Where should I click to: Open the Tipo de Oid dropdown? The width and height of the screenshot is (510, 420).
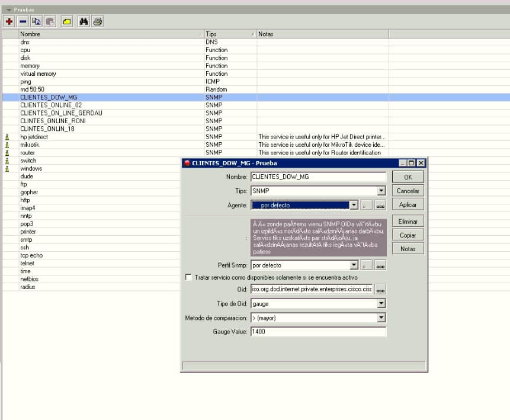tap(381, 304)
